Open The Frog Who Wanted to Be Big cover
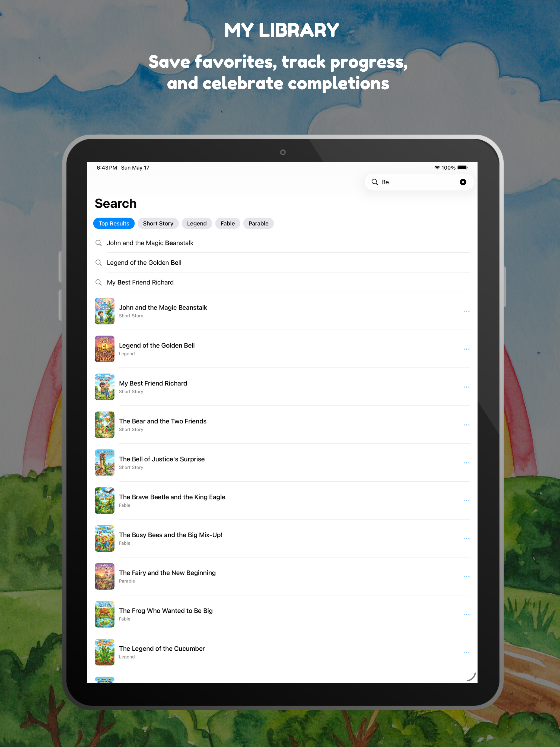Viewport: 560px width, 747px height. click(x=104, y=614)
